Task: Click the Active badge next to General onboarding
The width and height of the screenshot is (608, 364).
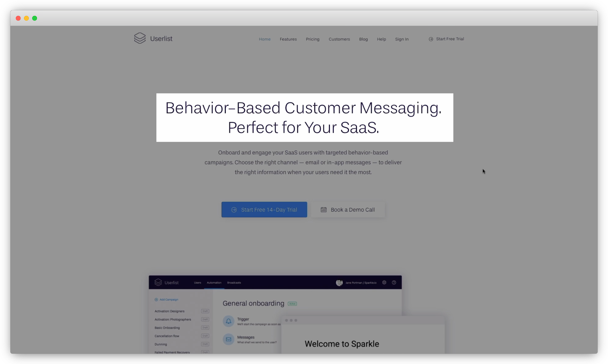Action: 292,304
